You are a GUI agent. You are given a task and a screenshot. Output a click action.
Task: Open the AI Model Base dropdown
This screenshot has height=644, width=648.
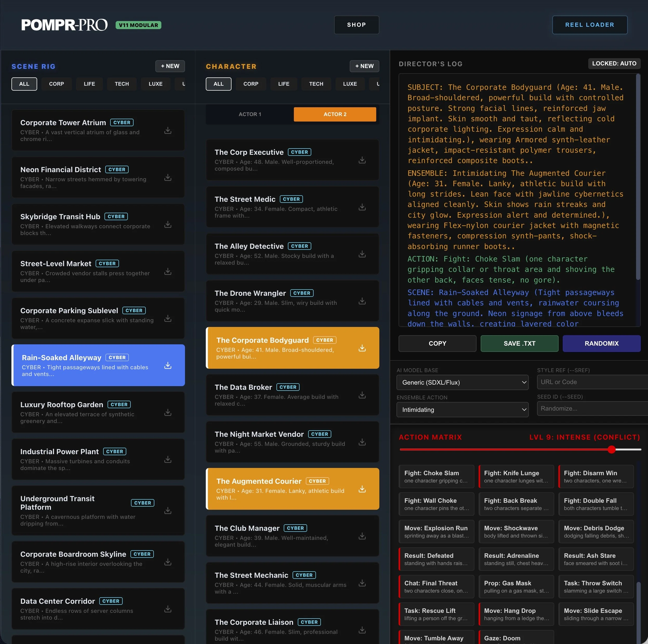click(462, 383)
